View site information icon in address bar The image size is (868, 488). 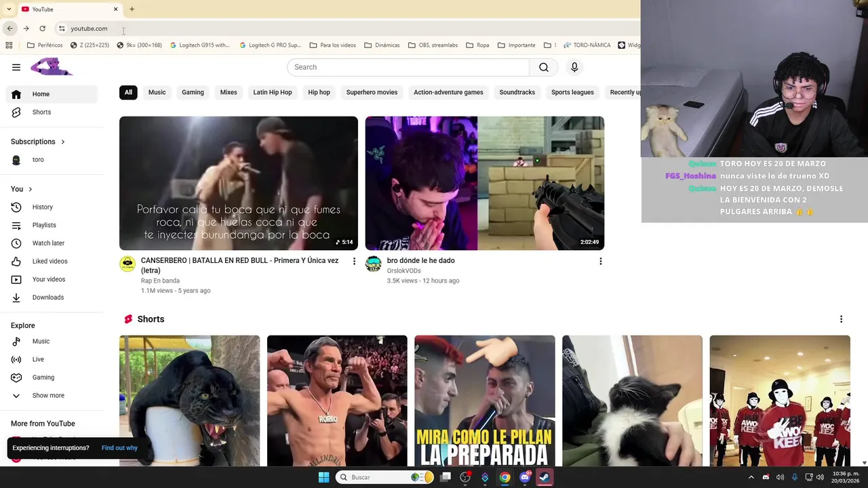[x=62, y=28]
